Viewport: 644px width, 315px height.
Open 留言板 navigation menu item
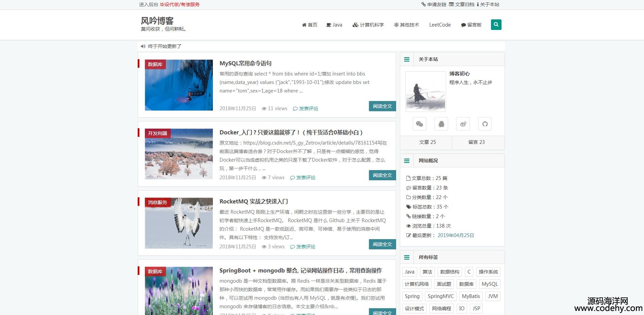pos(471,25)
